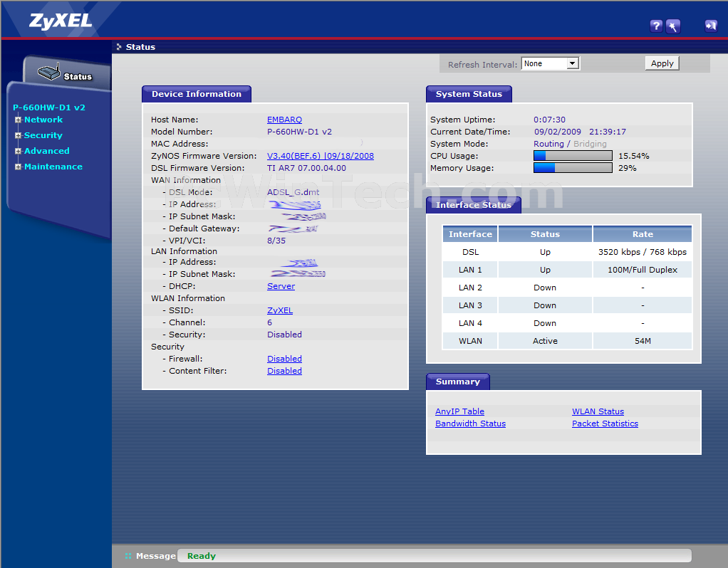Image resolution: width=728 pixels, height=568 pixels.
Task: Open the ZyXEL SSID link
Action: coord(280,310)
